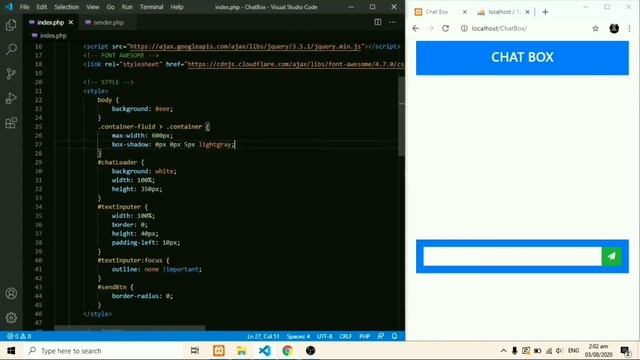Screen dimensions: 640x360
Task: Open the Explorer view in activity bar
Action: point(11,25)
